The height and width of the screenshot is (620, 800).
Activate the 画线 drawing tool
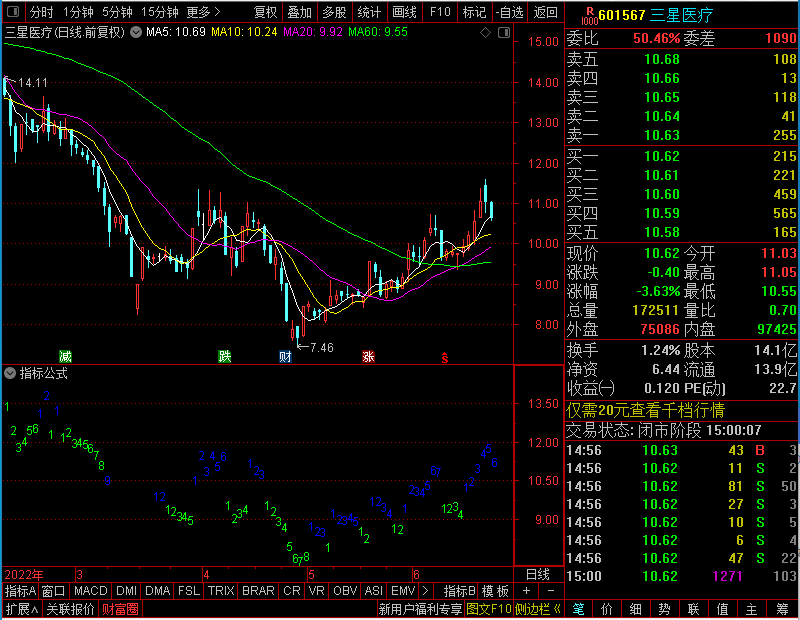(x=404, y=12)
